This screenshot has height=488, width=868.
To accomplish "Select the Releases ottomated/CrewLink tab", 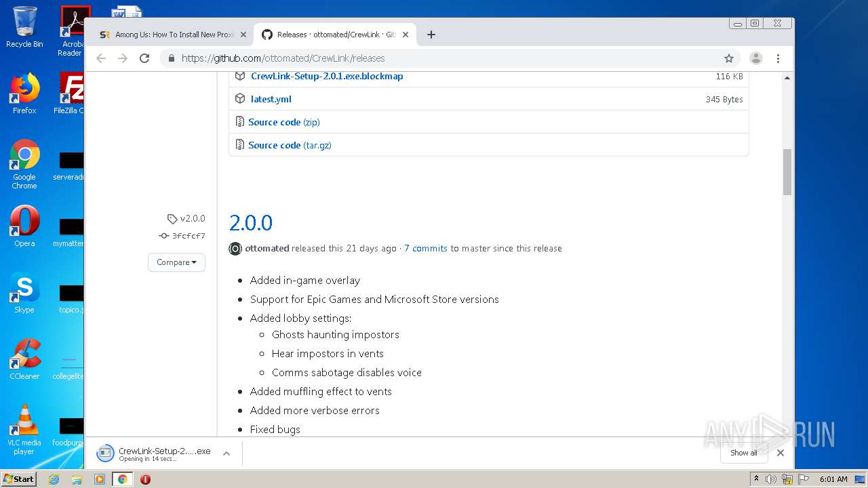I will pos(335,35).
